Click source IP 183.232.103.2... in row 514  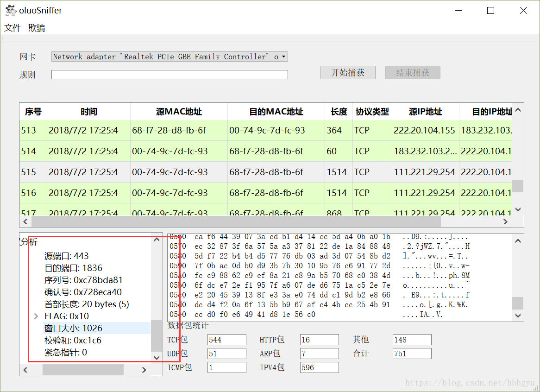click(425, 151)
